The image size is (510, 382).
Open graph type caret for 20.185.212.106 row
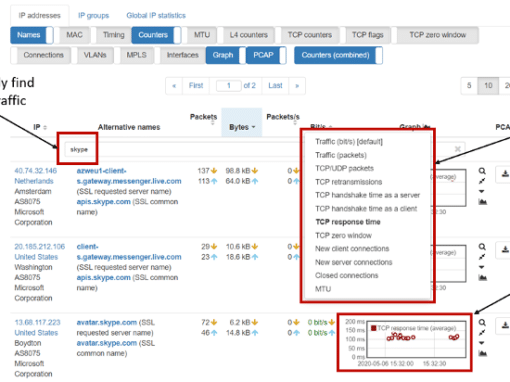tap(482, 267)
